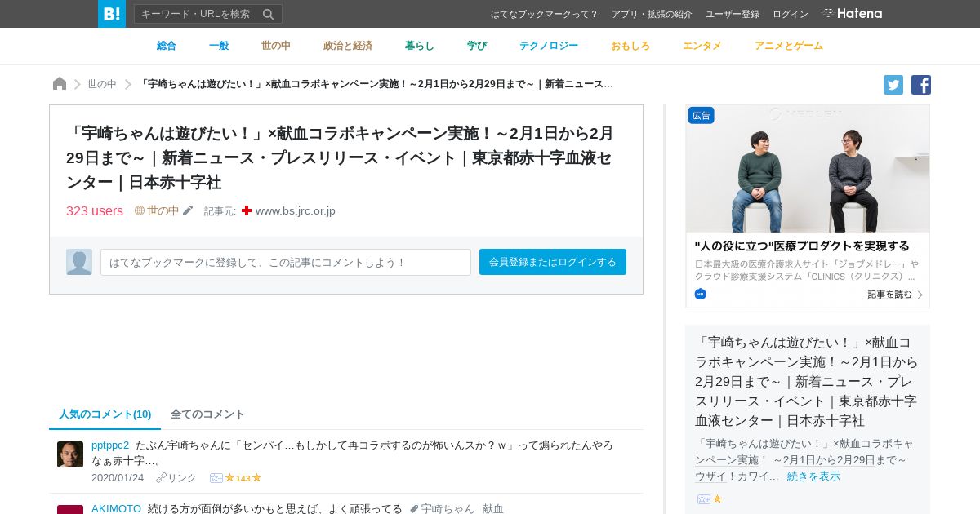Click the 献血 tag on AKIMOTO's comment

point(493,508)
